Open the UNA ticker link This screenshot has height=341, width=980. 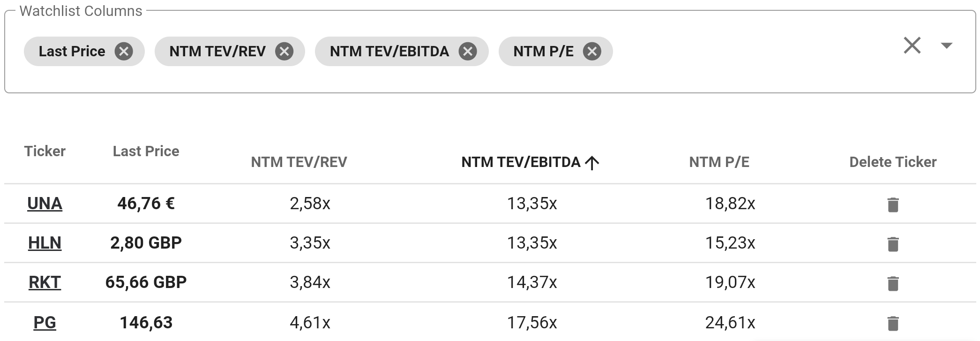coord(45,203)
